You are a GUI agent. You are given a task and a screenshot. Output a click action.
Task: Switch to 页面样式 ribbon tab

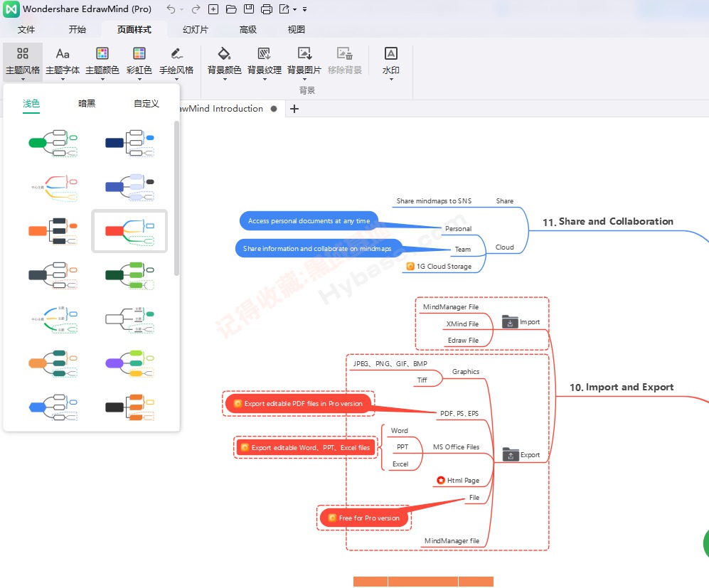tap(134, 29)
